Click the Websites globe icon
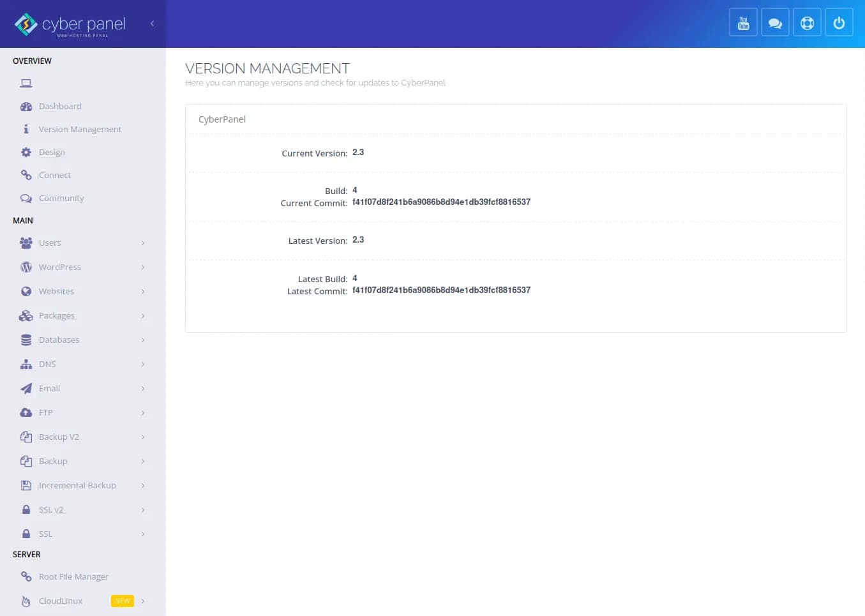The width and height of the screenshot is (865, 616). pyautogui.click(x=26, y=291)
